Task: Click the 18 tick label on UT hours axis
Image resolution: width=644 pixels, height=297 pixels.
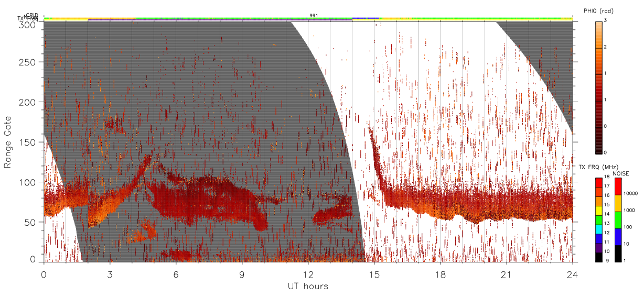Action: pyautogui.click(x=440, y=274)
